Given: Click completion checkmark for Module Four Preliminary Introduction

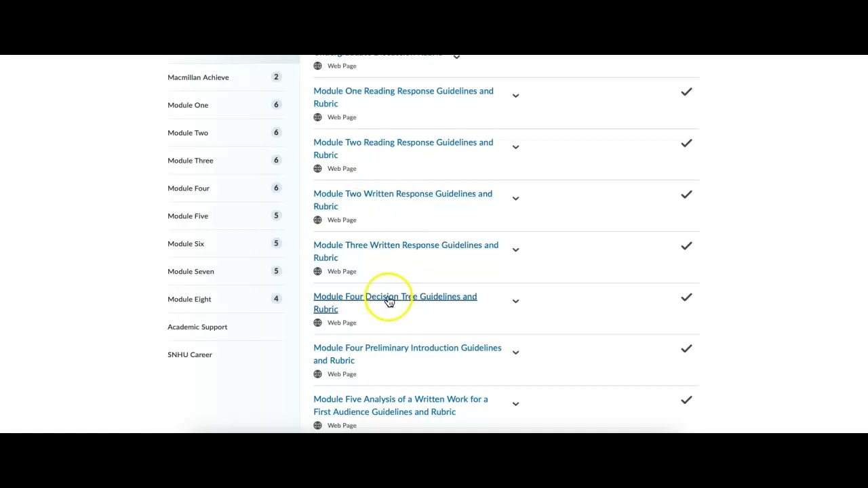Looking at the screenshot, I should tap(686, 348).
